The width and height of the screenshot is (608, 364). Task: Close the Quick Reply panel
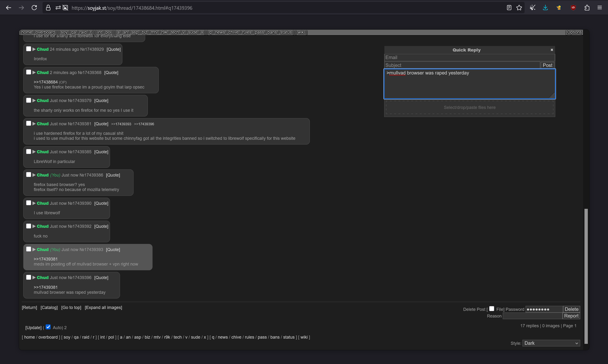tap(552, 50)
